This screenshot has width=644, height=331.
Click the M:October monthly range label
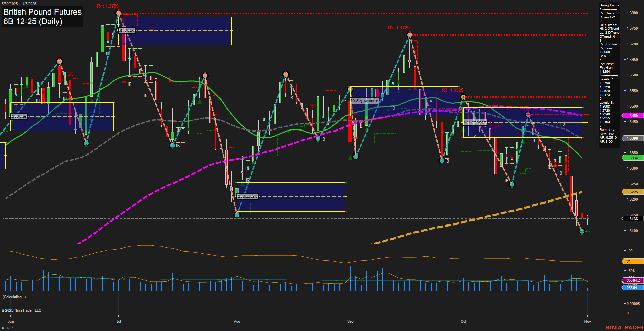coord(475,122)
